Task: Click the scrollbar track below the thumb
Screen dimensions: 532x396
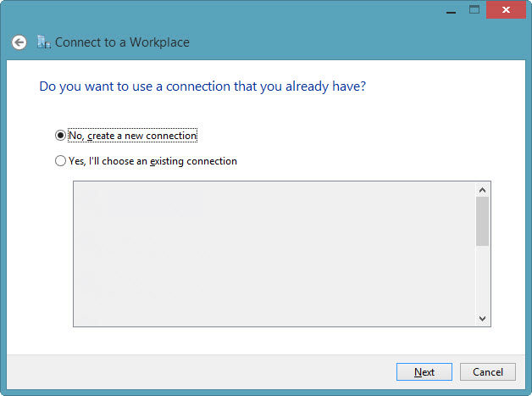Action: [483, 278]
